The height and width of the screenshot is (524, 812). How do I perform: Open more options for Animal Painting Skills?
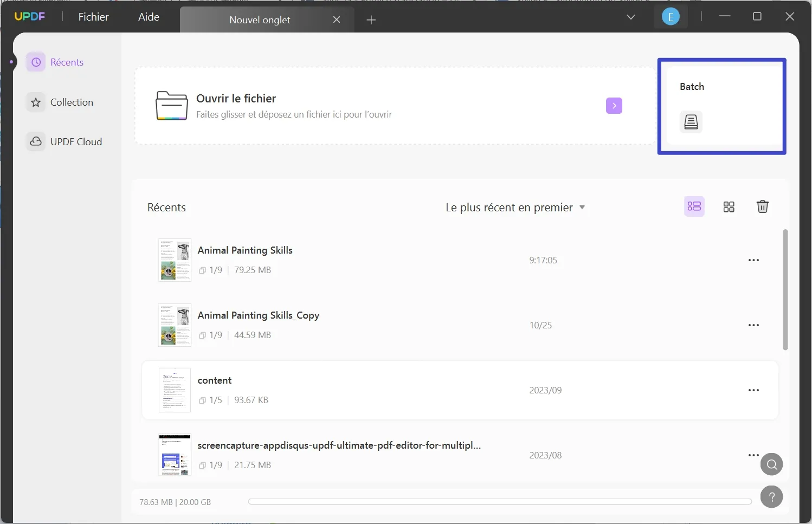753,260
